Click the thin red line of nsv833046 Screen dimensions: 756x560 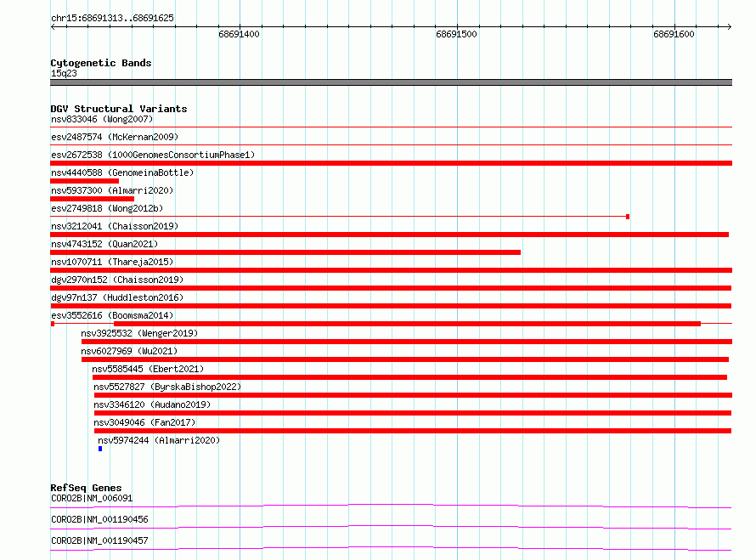(391, 127)
